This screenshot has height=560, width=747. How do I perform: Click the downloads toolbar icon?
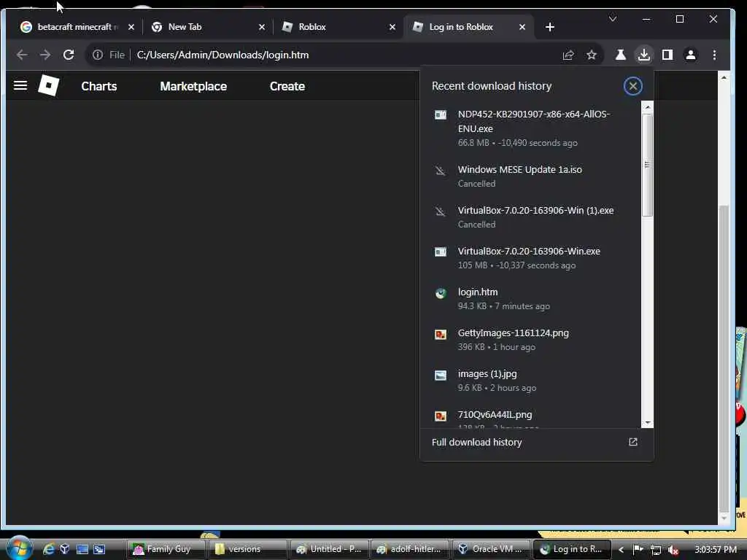coord(643,55)
